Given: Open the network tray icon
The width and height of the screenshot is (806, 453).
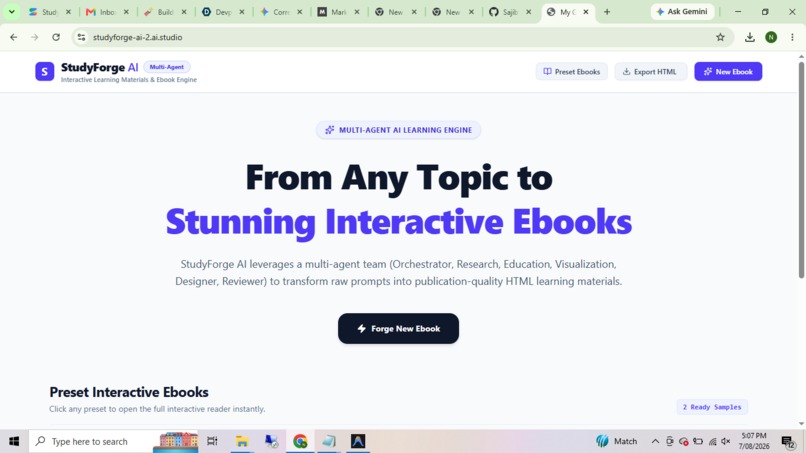Looking at the screenshot, I should 712,441.
